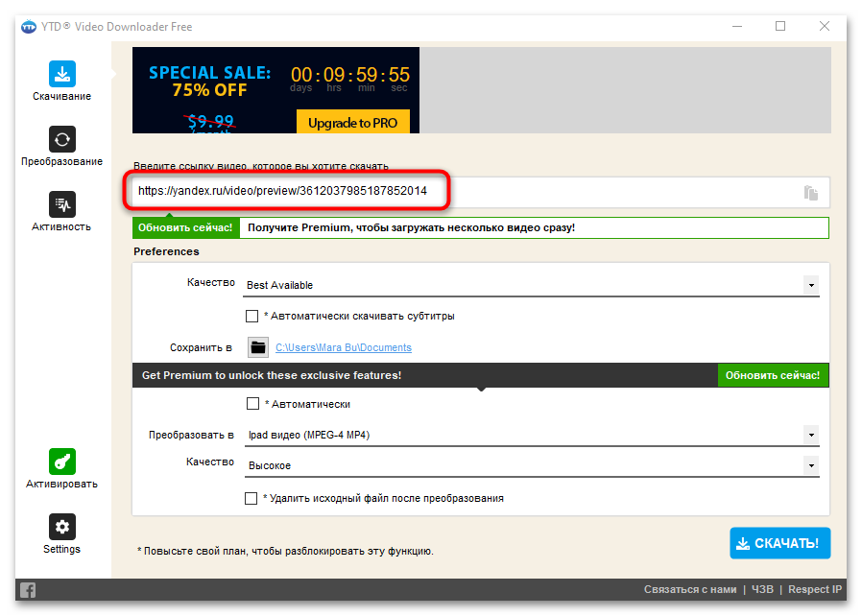
Task: Click the Facebook icon in footer
Action: (x=28, y=590)
